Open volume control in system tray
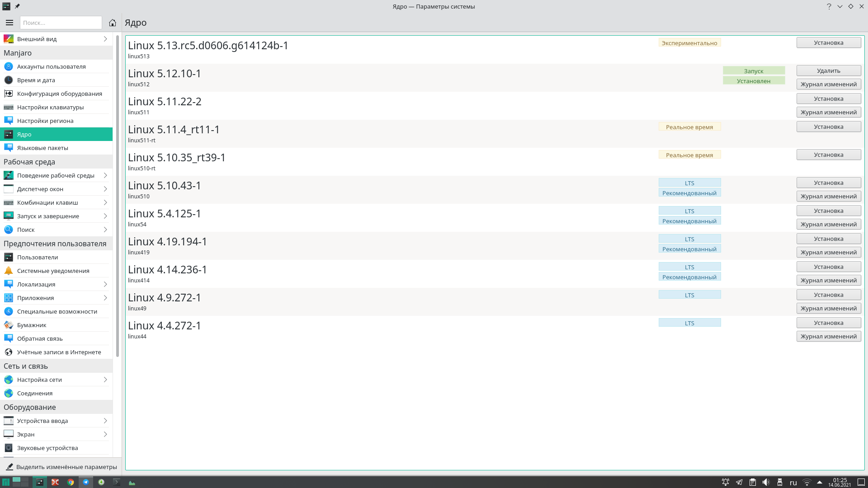The height and width of the screenshot is (488, 868). (766, 482)
